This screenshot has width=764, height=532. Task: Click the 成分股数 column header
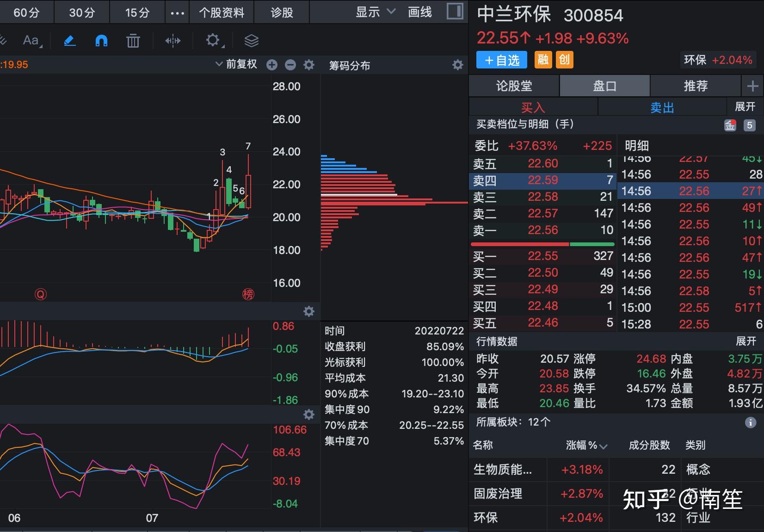(x=649, y=445)
